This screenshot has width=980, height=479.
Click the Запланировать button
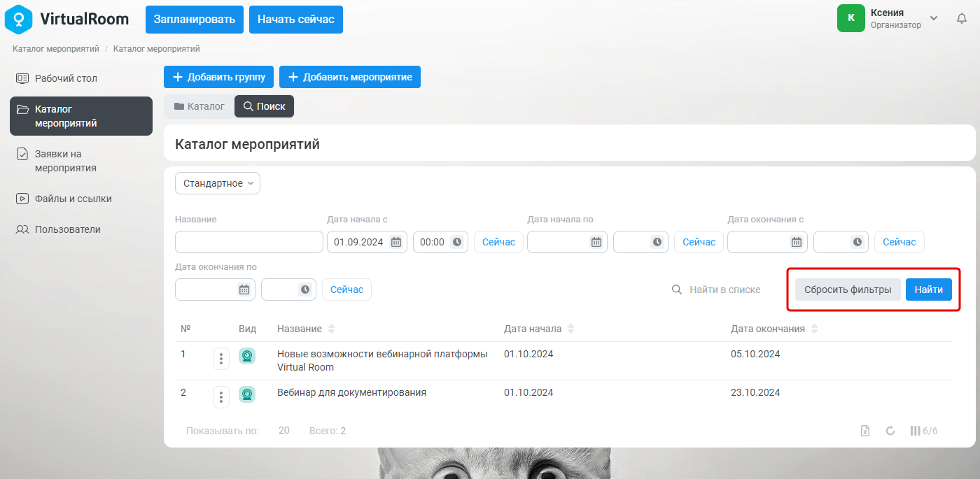tap(195, 19)
